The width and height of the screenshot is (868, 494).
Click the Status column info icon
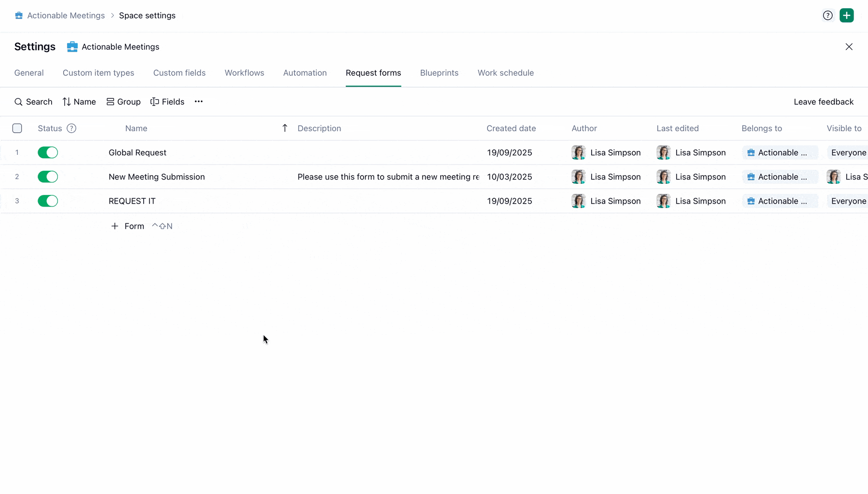(x=71, y=128)
